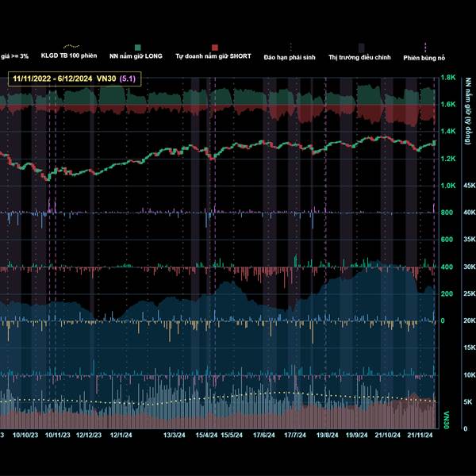Select the Đáo hạn phái sinh legend label
Viewport: 476px width, 476px height.
pyautogui.click(x=290, y=57)
